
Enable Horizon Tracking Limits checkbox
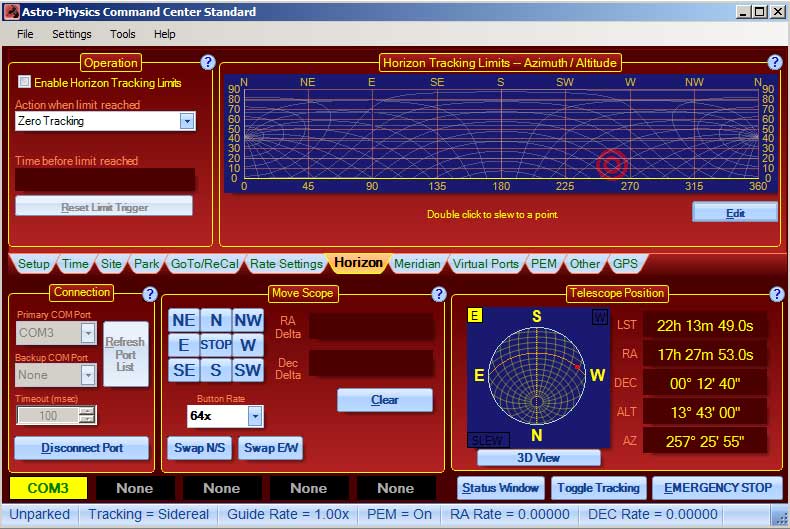[24, 82]
